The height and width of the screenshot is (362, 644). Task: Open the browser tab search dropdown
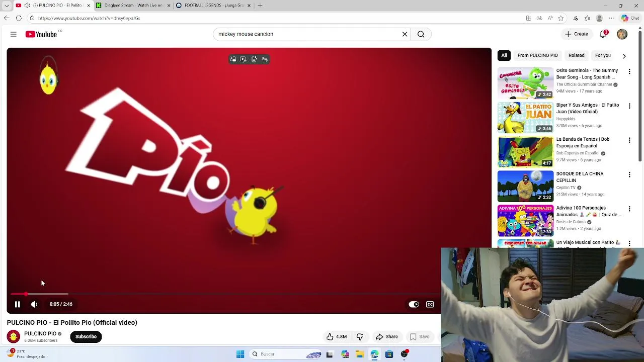coord(7,6)
